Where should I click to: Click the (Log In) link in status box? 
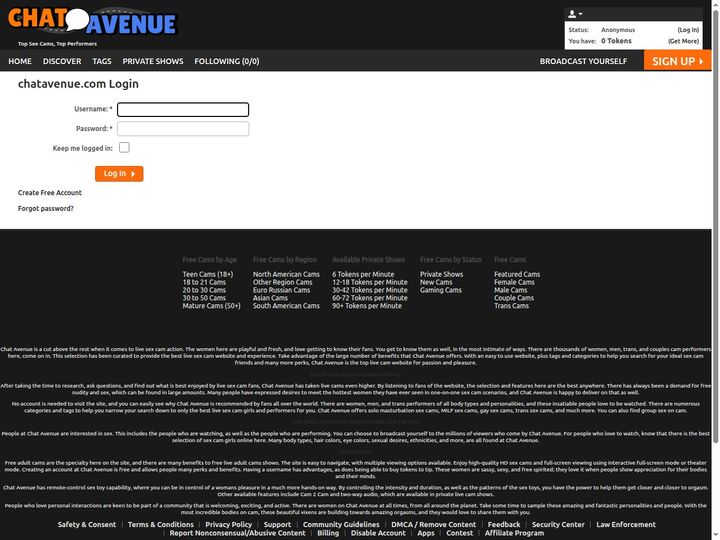(688, 30)
